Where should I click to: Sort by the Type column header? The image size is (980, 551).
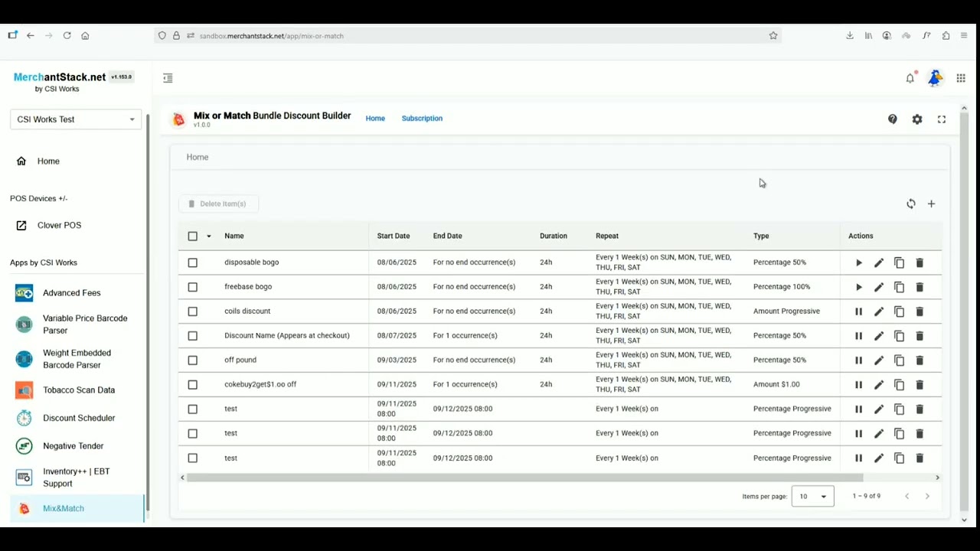(x=761, y=236)
